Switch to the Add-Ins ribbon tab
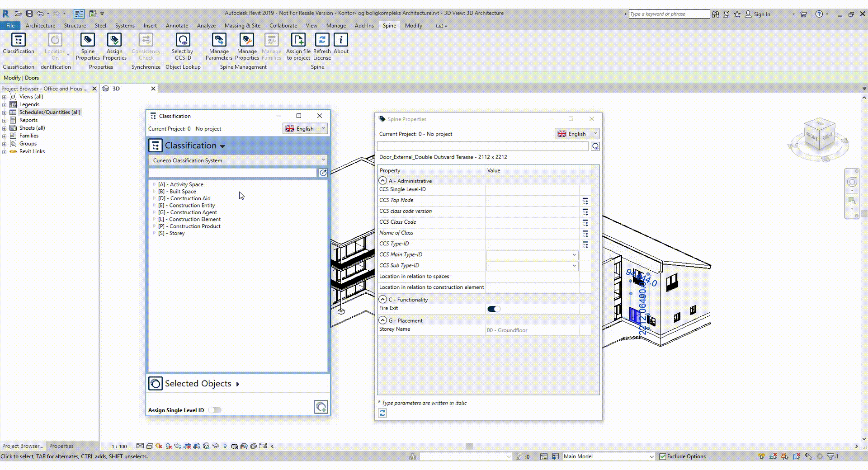Image resolution: width=868 pixels, height=470 pixels. pos(364,26)
